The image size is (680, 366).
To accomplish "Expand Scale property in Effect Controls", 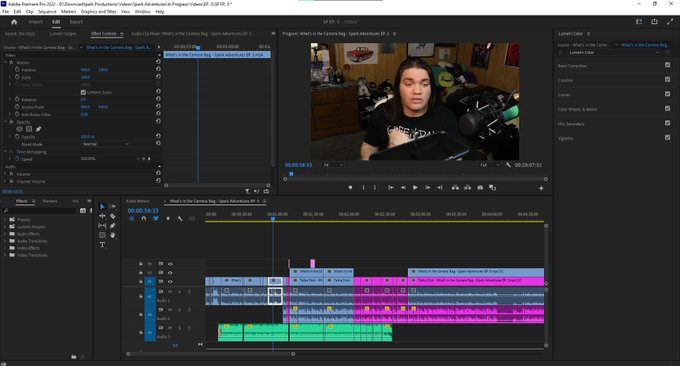I will click(x=10, y=77).
